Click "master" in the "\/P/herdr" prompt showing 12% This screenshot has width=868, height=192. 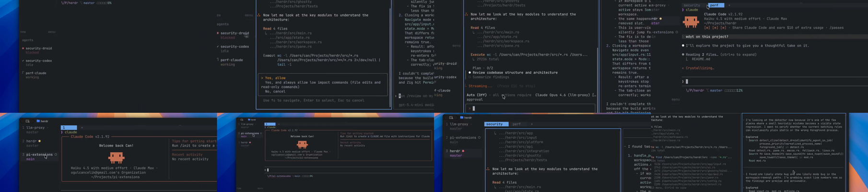[716, 90]
